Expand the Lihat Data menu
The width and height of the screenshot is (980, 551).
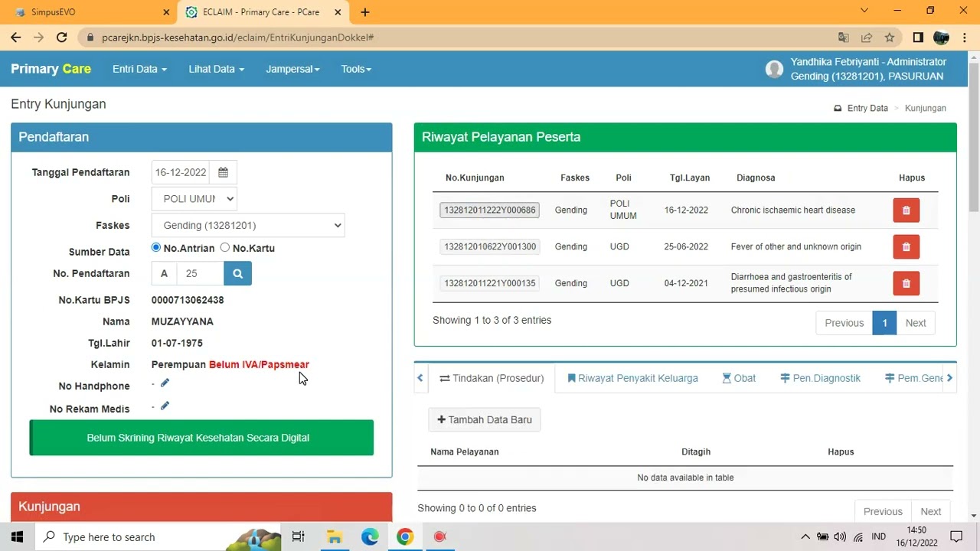217,69
